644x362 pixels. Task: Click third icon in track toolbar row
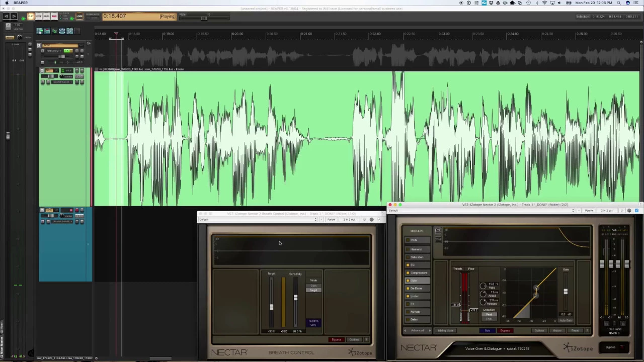[x=55, y=31]
